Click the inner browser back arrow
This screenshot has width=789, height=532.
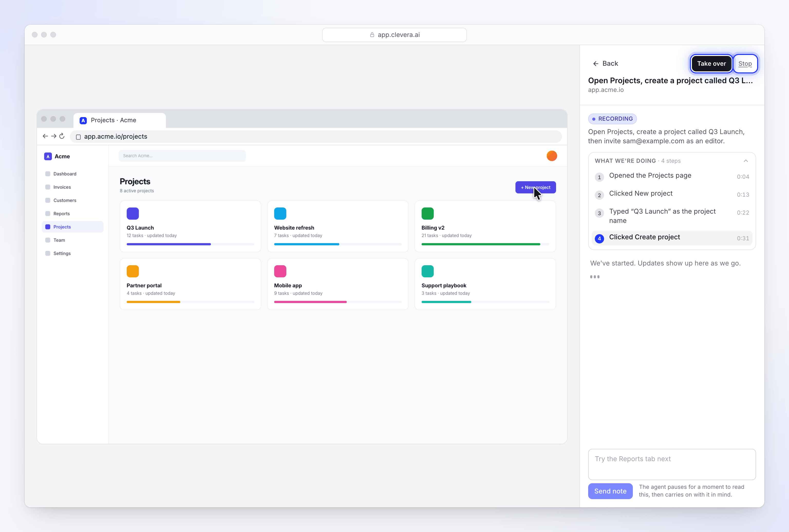pyautogui.click(x=45, y=136)
